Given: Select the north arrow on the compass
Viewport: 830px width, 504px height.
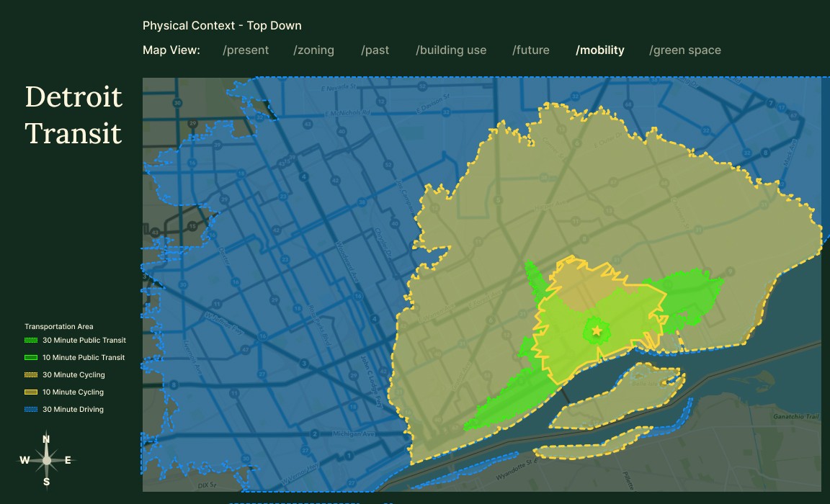Looking at the screenshot, I should point(46,441).
